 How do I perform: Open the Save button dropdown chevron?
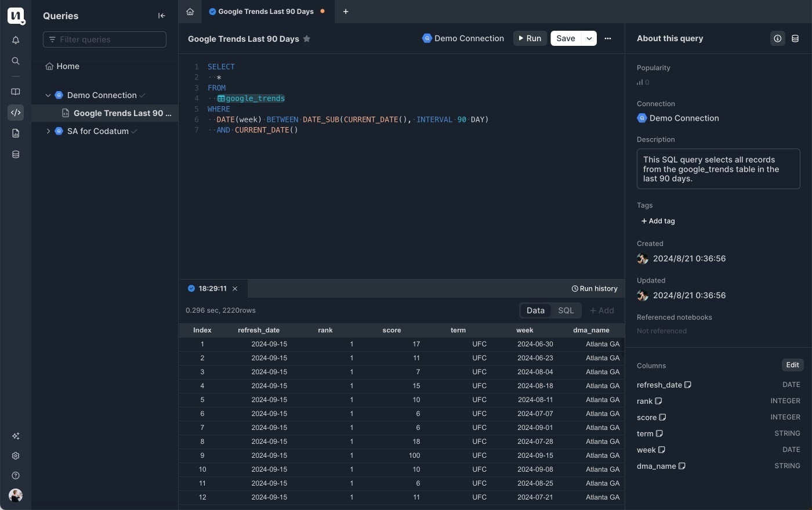589,38
